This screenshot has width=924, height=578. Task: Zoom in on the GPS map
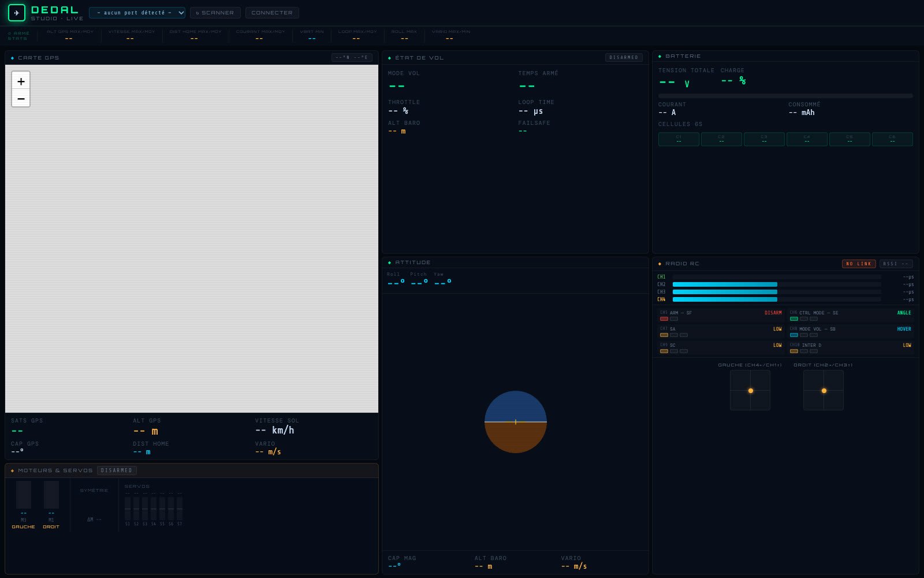pos(21,81)
